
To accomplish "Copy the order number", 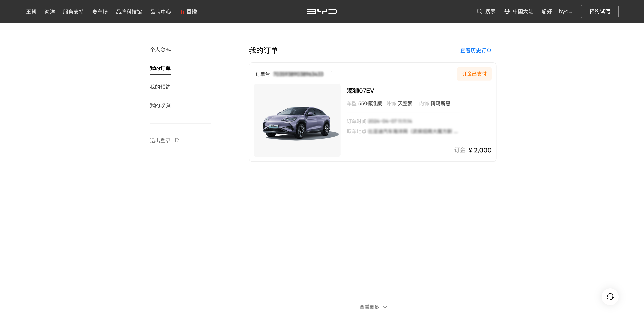I will click(x=330, y=74).
